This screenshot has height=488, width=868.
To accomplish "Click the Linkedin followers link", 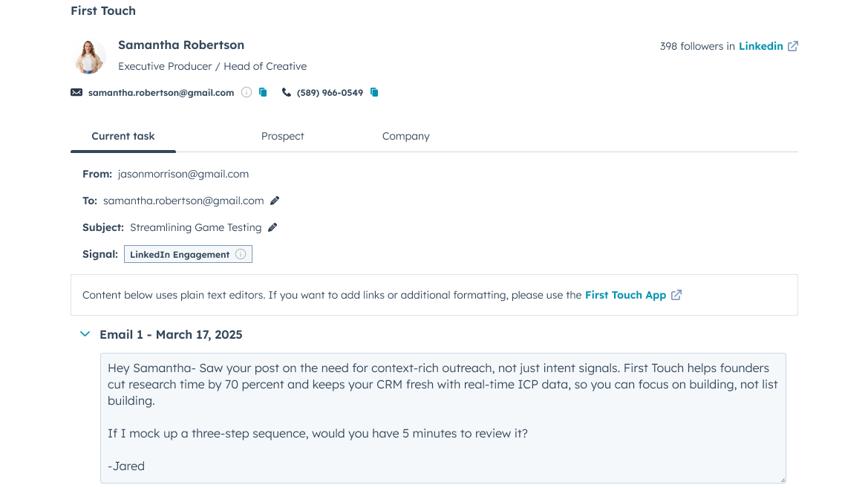I will (760, 45).
